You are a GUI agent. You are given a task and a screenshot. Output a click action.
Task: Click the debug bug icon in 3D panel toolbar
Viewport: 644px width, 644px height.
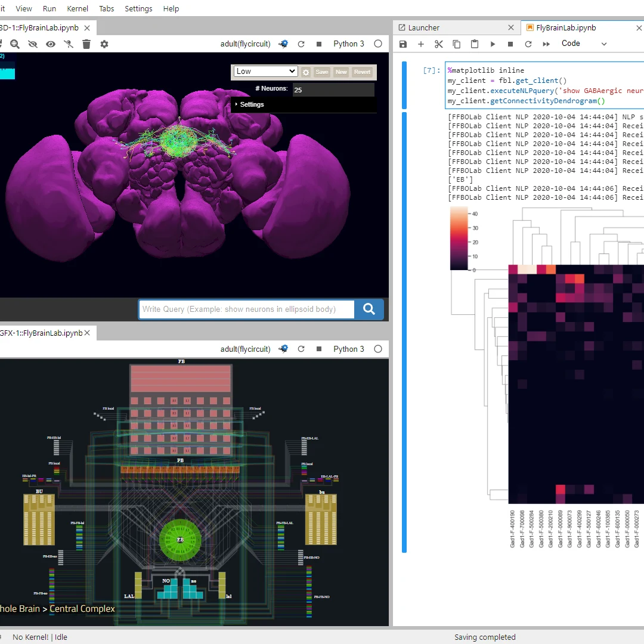283,44
